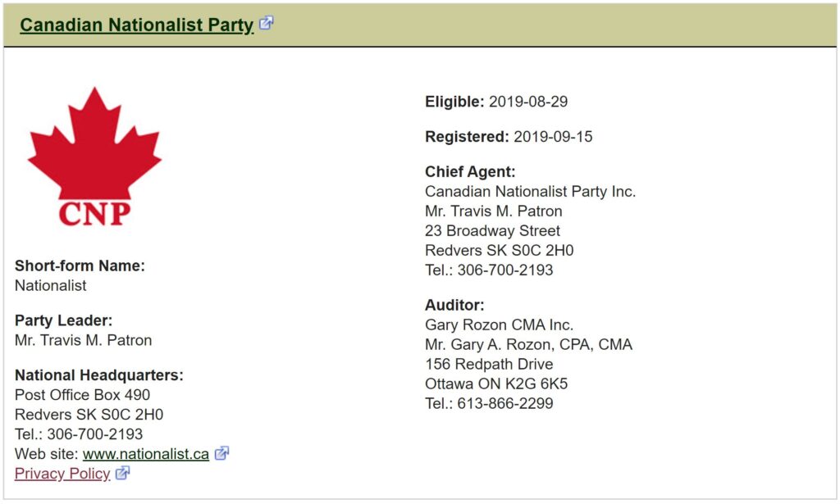Screen dimensions: 840x504
Task: Select the Registered date 2019-09-15
Action: [554, 136]
